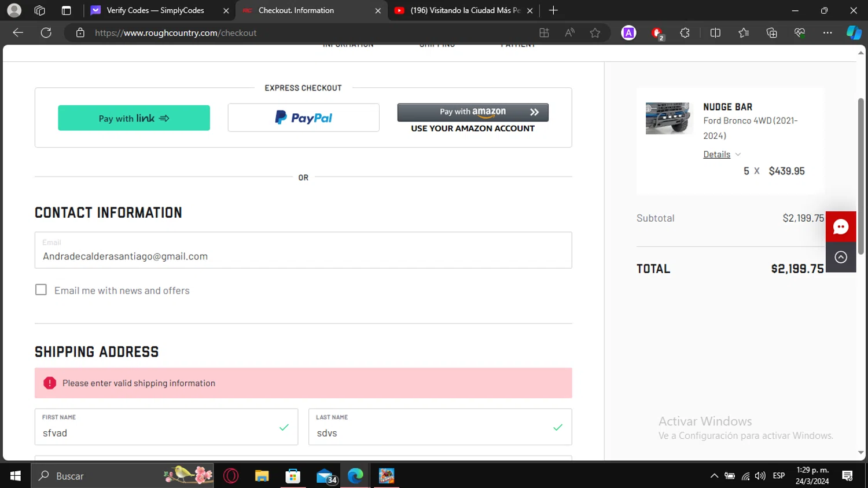Open browser collections
Viewport: 868px width, 488px height.
(x=771, y=33)
